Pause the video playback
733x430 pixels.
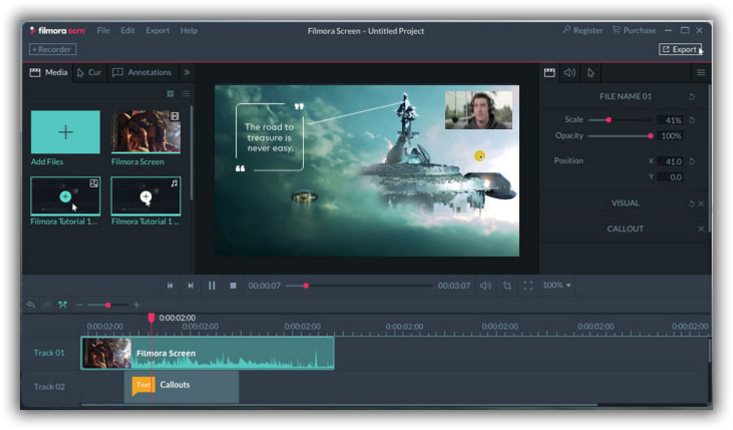click(x=212, y=286)
